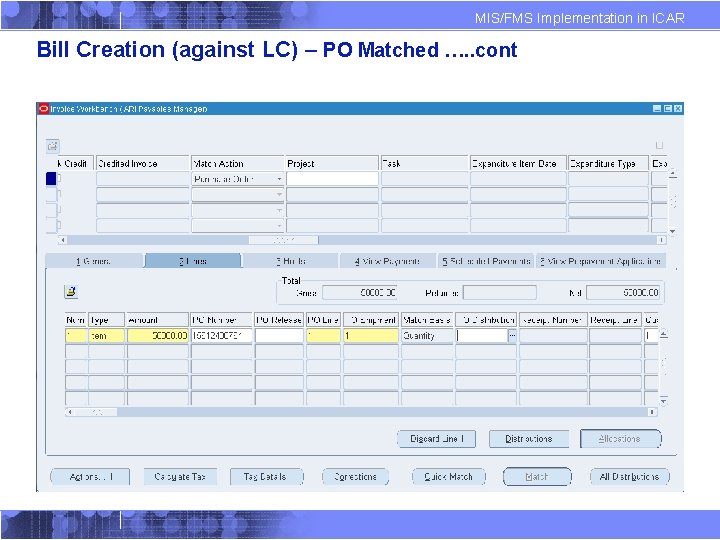Viewport: 720px width, 540px height.
Task: Click the PO Distribution field in line 1
Action: (x=482, y=336)
